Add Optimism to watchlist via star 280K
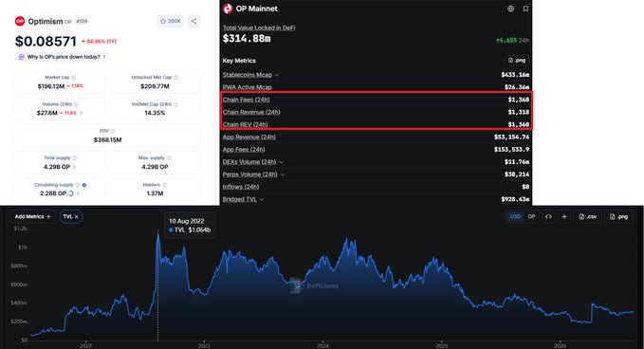Viewport: 644px width, 349px height. coord(171,21)
